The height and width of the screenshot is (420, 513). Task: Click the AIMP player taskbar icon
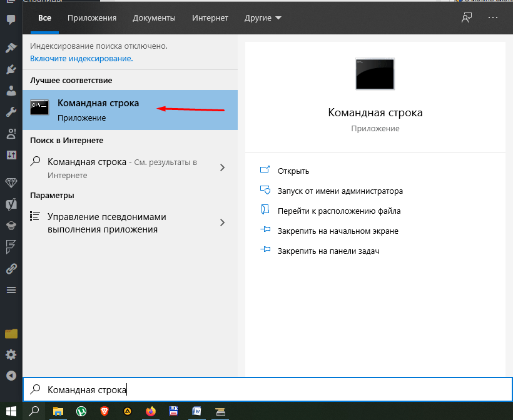pyautogui.click(x=128, y=411)
